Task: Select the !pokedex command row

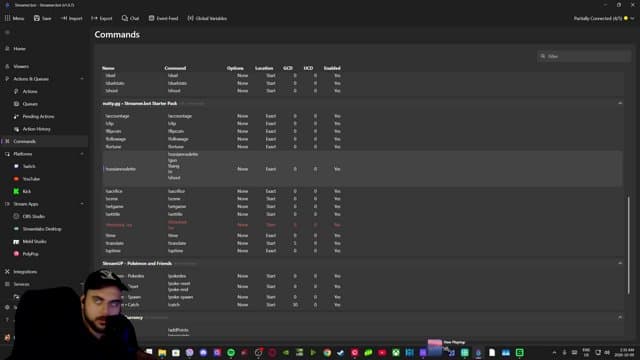Action: pos(362,276)
